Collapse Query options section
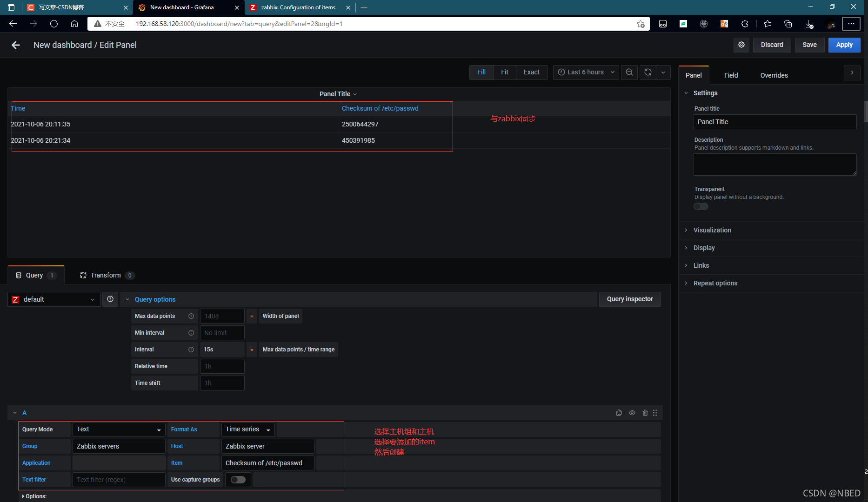868x502 pixels. click(155, 299)
